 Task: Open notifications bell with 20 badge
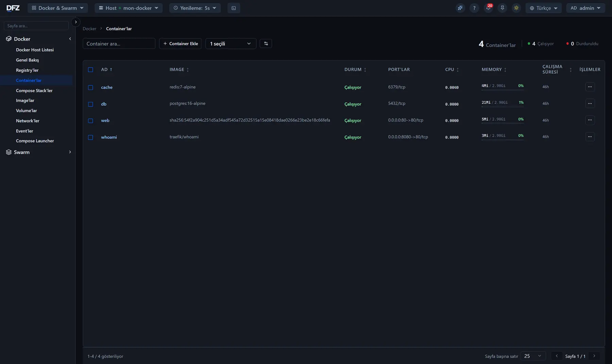coord(488,8)
